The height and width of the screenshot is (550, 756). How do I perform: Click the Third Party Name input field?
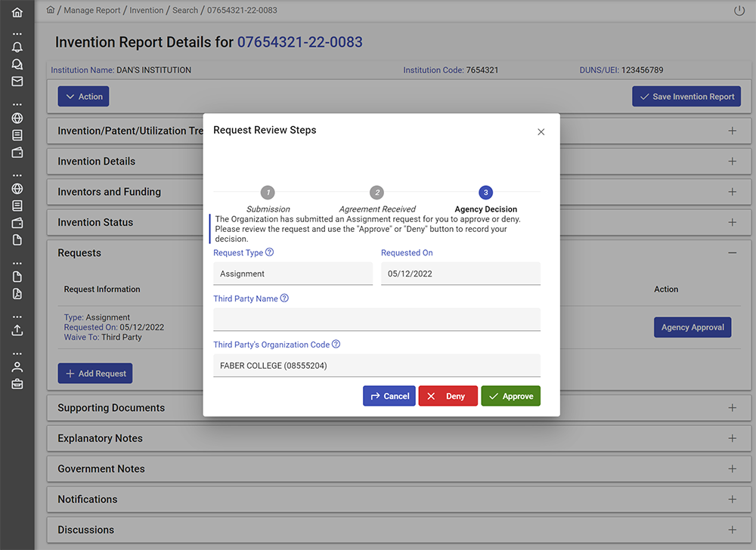pos(376,320)
